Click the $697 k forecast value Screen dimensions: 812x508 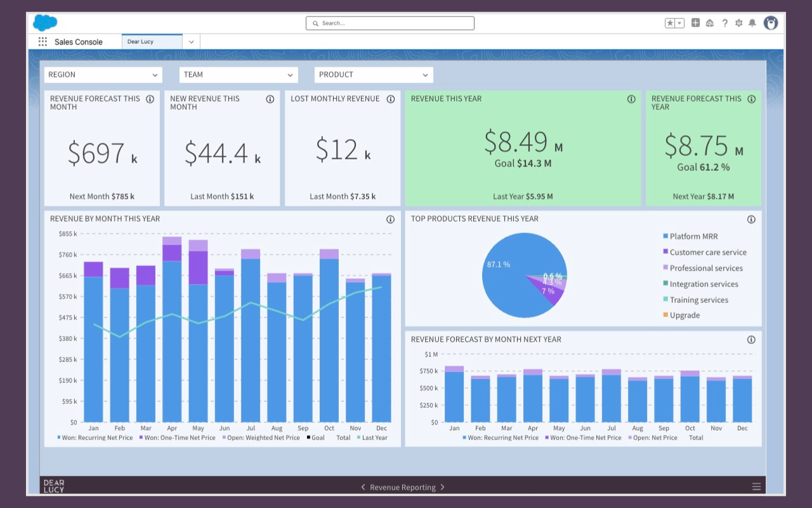102,153
